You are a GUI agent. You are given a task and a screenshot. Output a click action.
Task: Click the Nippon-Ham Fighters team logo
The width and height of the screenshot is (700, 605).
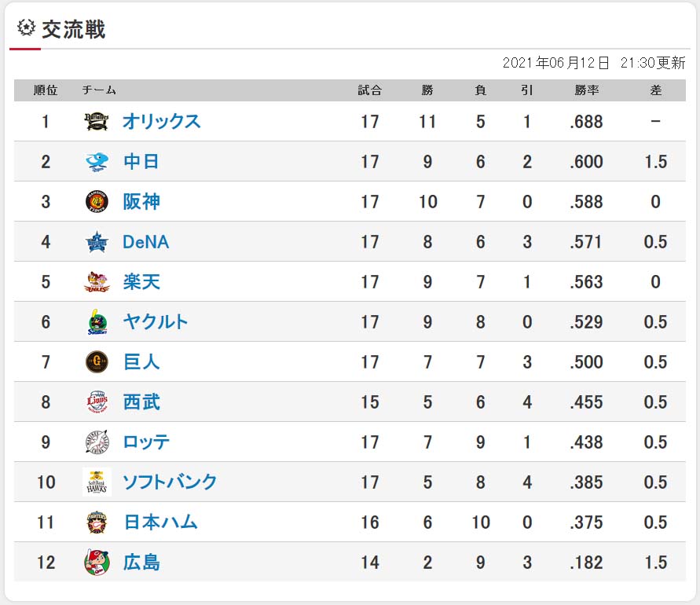(x=97, y=522)
